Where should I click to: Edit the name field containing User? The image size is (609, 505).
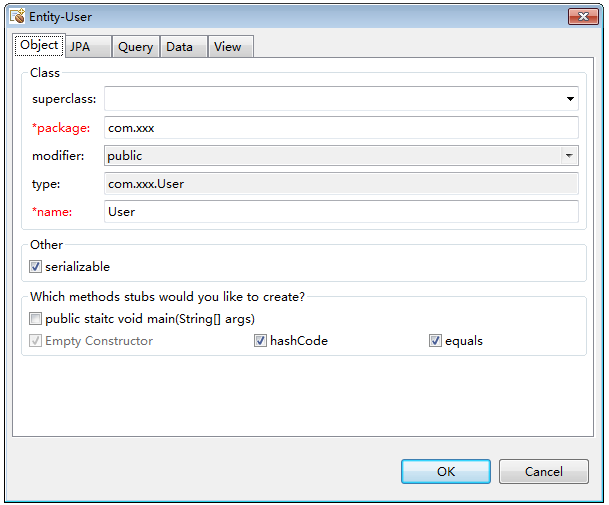[x=341, y=212]
